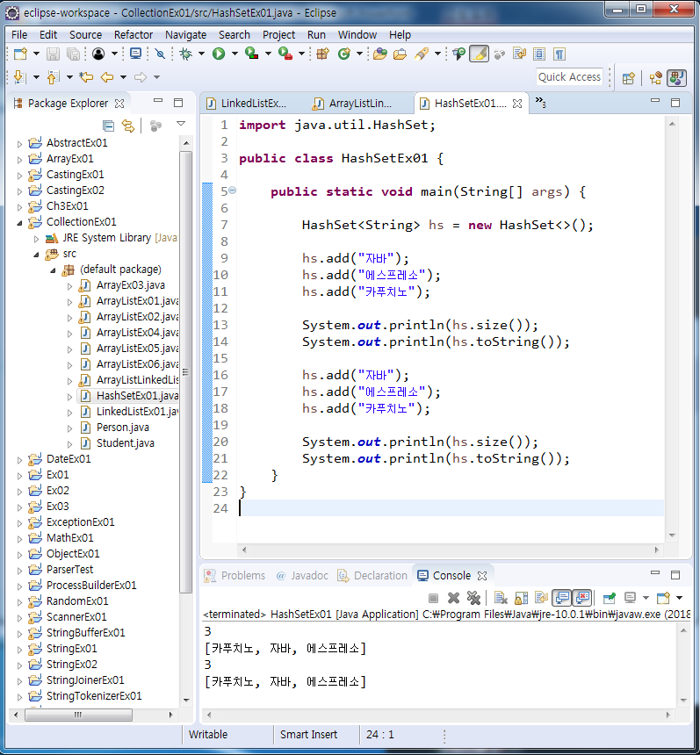
Task: Open the Refactor menu
Action: [133, 34]
